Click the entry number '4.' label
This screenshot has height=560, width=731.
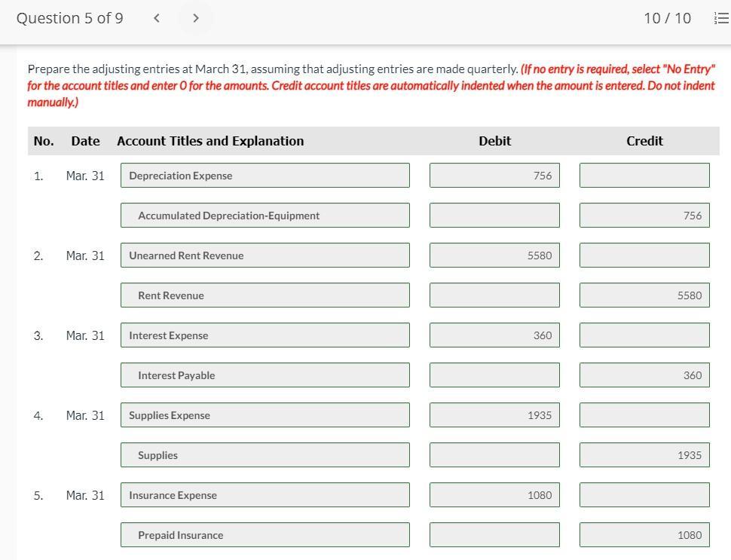click(x=38, y=415)
